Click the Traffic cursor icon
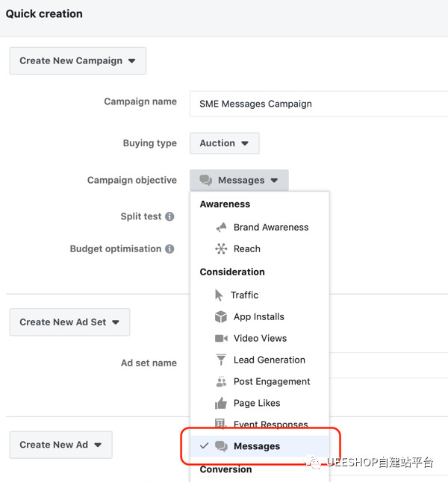 click(x=220, y=295)
